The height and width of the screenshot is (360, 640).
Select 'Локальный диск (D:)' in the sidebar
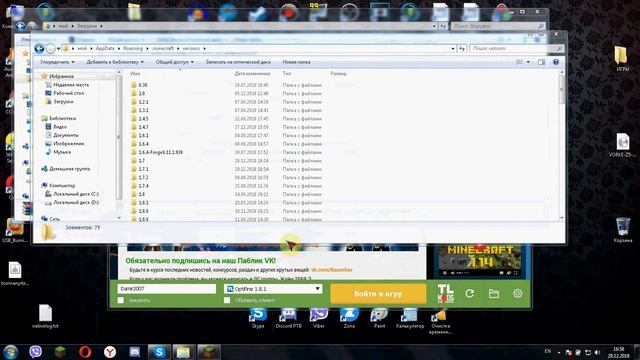point(76,202)
